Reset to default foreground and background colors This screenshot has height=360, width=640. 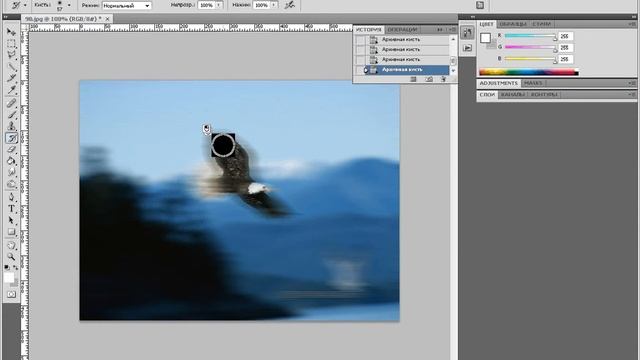tap(7, 268)
